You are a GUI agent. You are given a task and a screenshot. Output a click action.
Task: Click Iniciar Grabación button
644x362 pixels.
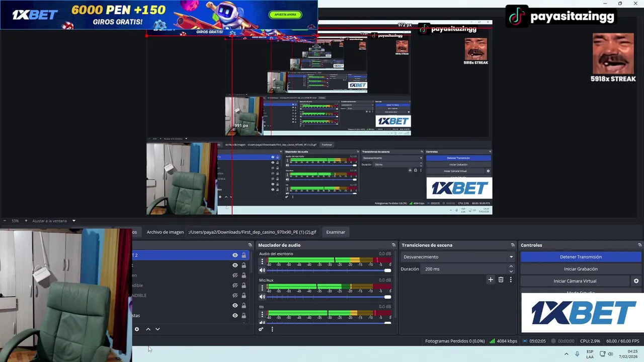point(581,269)
